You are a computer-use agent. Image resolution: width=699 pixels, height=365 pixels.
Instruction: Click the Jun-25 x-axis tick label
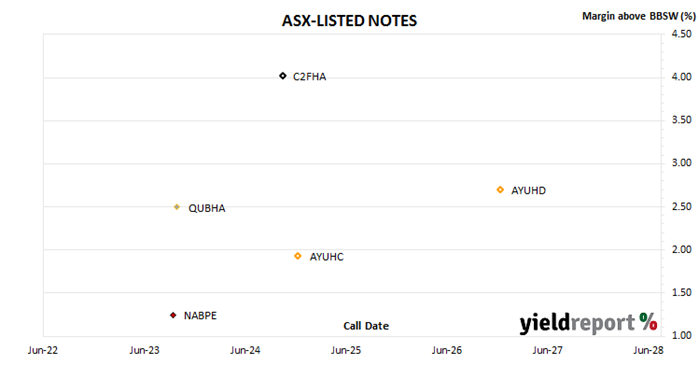click(346, 350)
